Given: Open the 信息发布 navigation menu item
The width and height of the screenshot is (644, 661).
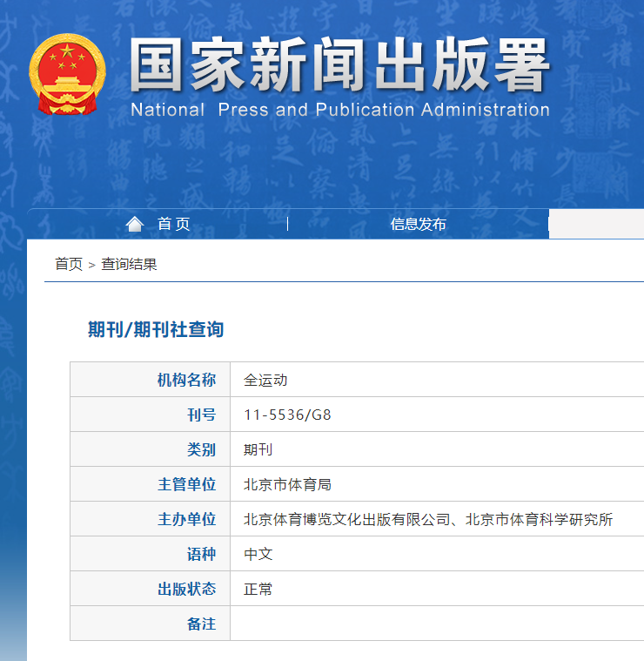Looking at the screenshot, I should 418,224.
